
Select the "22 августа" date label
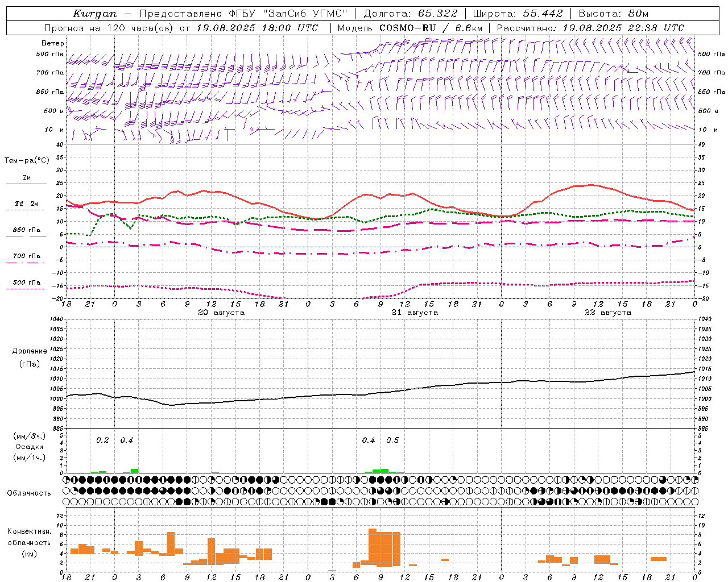608,313
